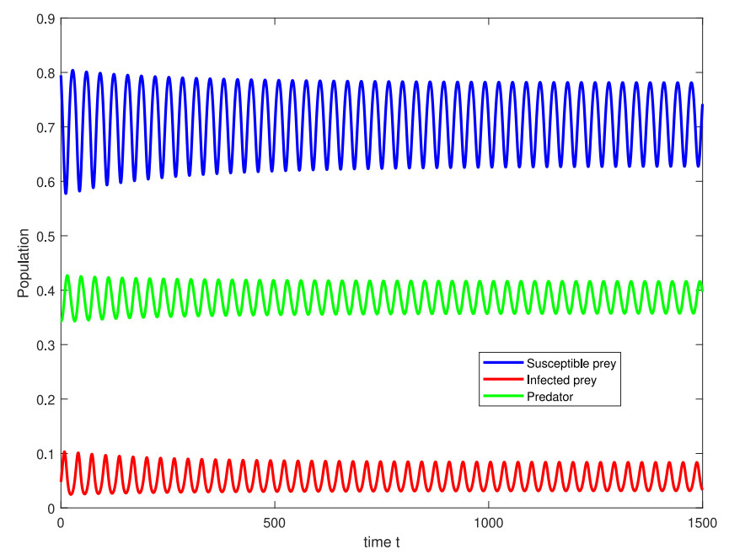
Task: Click the Population y-axis label
Action: 23,263
